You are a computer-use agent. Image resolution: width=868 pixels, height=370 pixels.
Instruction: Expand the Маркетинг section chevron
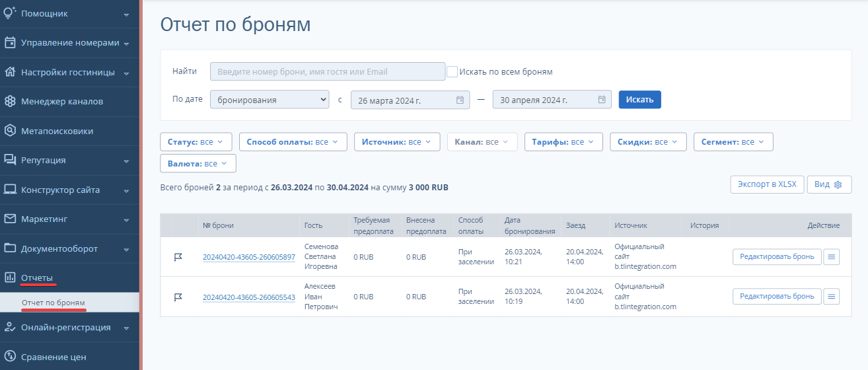(126, 219)
